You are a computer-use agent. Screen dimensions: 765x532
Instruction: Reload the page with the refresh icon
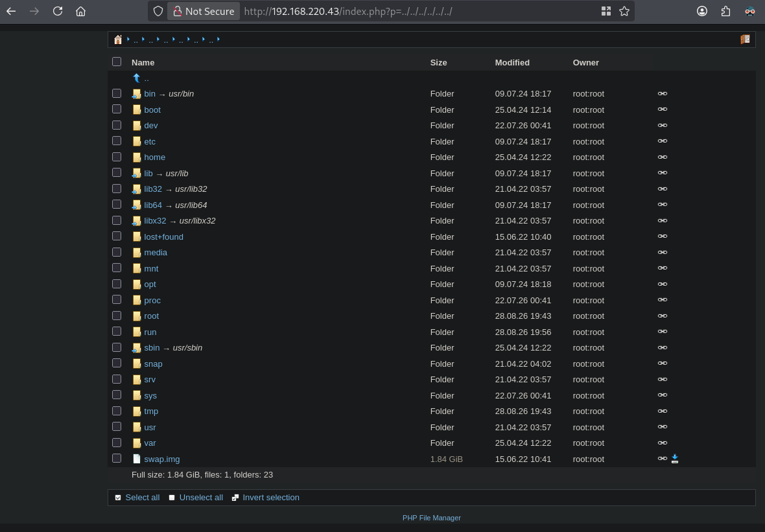(x=58, y=11)
